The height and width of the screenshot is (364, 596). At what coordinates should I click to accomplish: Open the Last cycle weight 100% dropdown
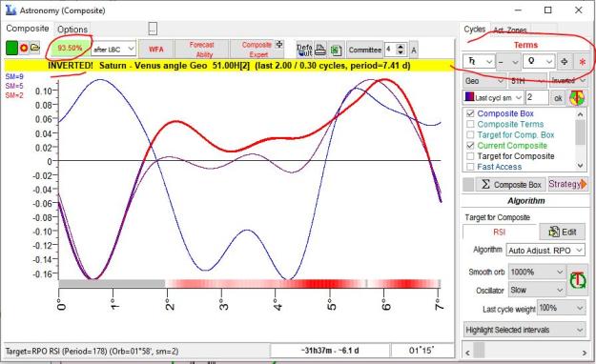tap(561, 308)
